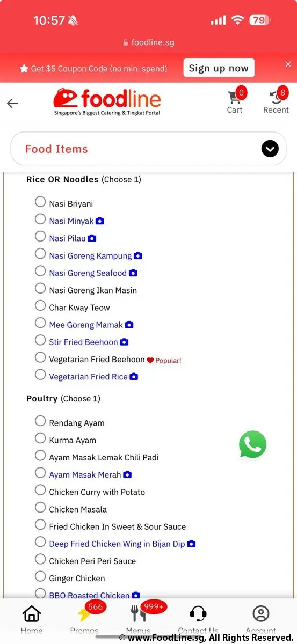Screen dimensions: 297x644
Task: Open the Recent history icon
Action: point(276,97)
